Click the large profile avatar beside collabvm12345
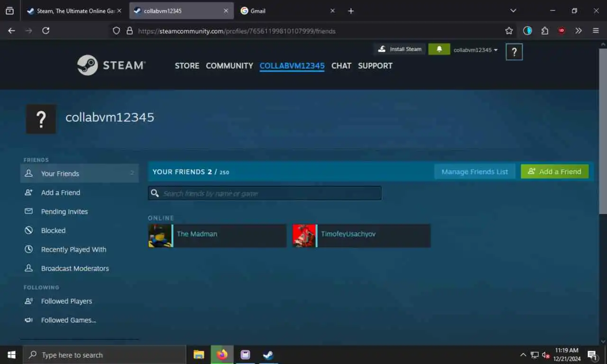607x364 pixels. tap(41, 119)
